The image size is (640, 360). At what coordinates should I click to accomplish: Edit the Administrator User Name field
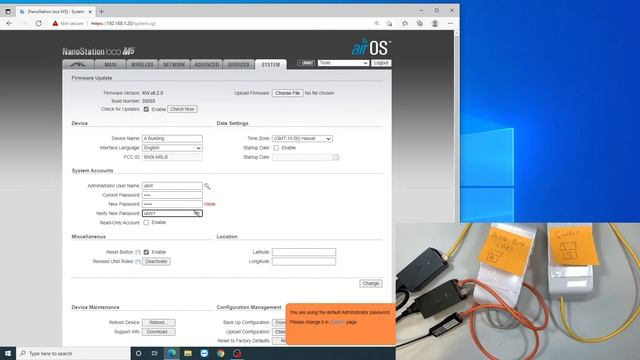[172, 186]
